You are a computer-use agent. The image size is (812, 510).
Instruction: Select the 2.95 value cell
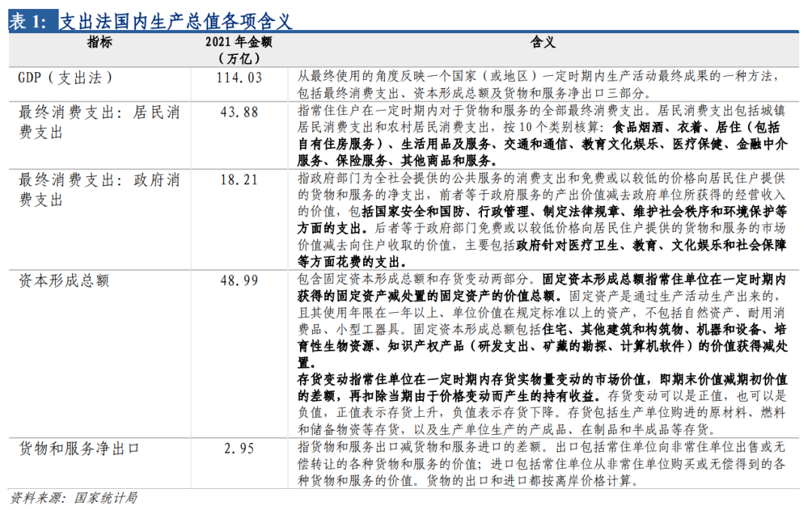coord(239,449)
